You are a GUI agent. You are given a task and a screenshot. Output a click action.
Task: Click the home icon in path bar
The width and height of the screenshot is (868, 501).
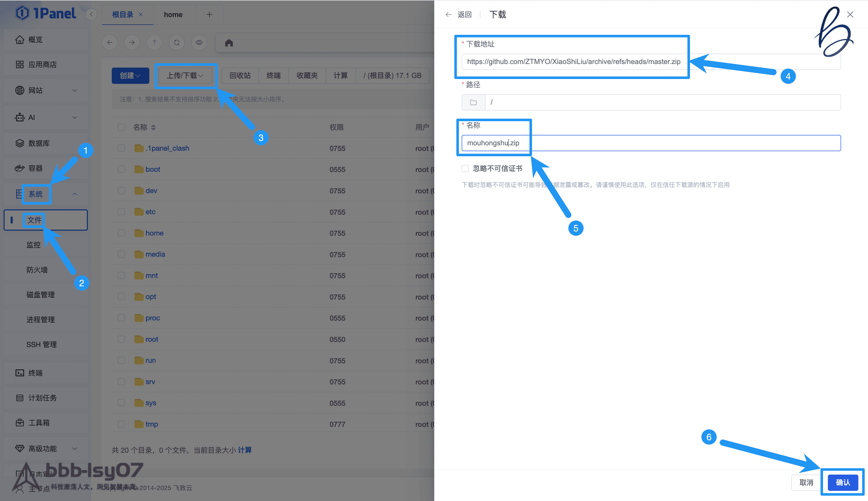(229, 43)
